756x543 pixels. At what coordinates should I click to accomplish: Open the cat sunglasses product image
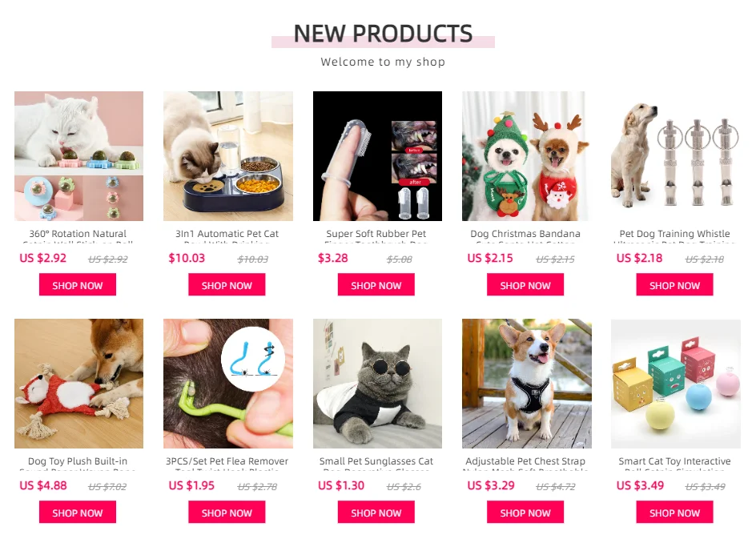[377, 384]
